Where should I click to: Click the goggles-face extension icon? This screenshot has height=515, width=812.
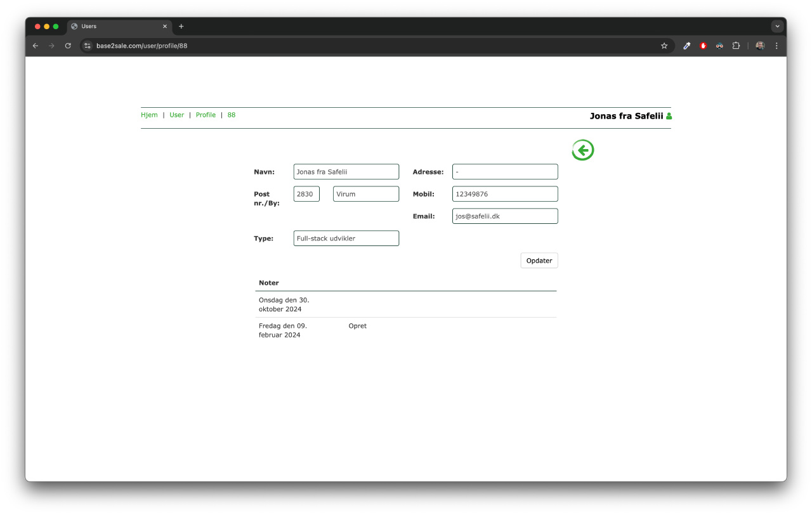click(x=719, y=46)
